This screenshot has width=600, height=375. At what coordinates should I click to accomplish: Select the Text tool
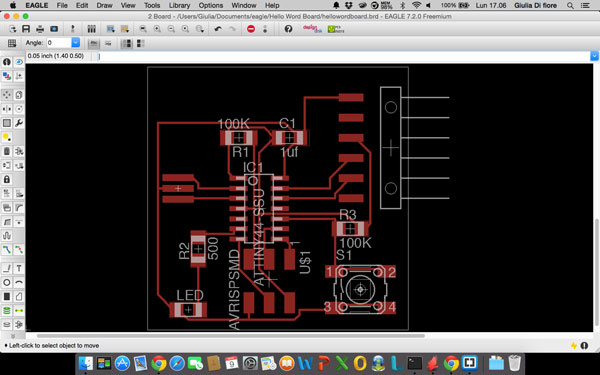coord(19,268)
